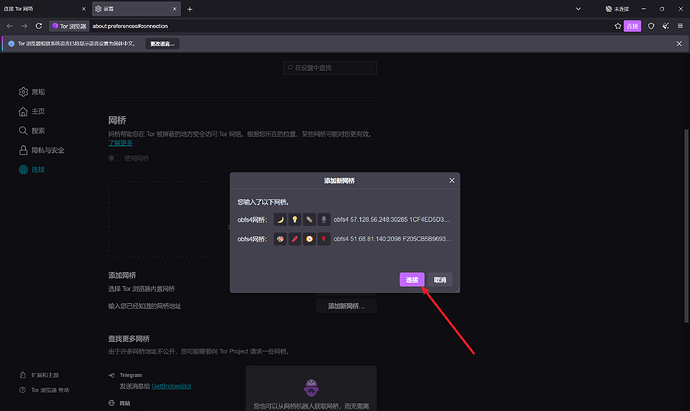690x411 pixels.
Task: Click the 连接 button in the bridge dialog
Action: pos(411,279)
